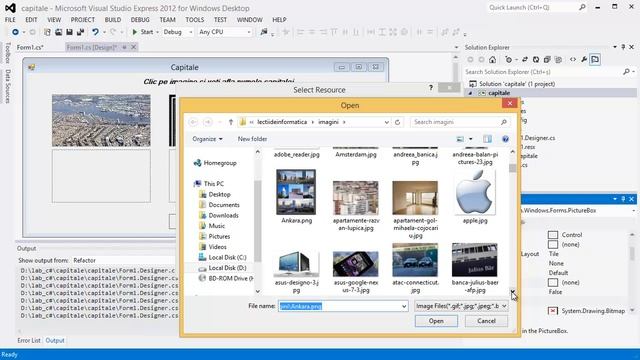Click the blue help icon in Open dialog
Image resolution: width=640 pixels, height=360 pixels.
pos(505,139)
